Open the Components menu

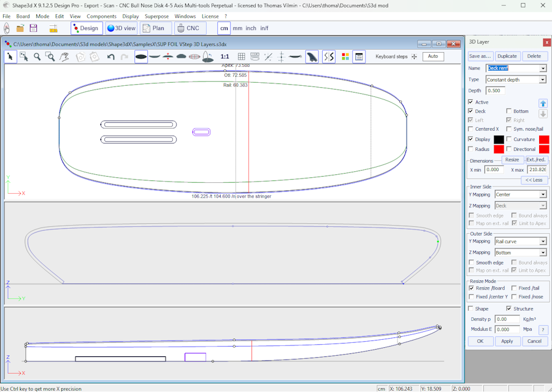coord(101,17)
